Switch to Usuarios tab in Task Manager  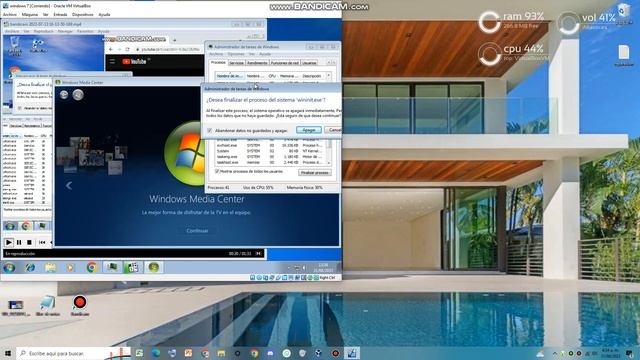pyautogui.click(x=309, y=63)
